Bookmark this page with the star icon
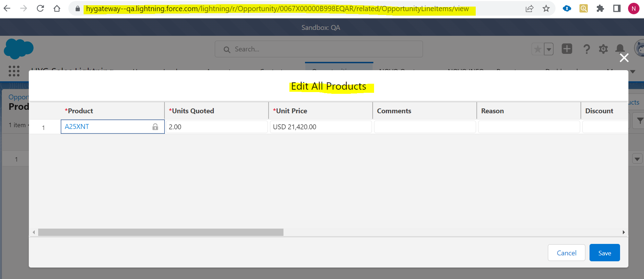The width and height of the screenshot is (644, 279). pos(546,9)
